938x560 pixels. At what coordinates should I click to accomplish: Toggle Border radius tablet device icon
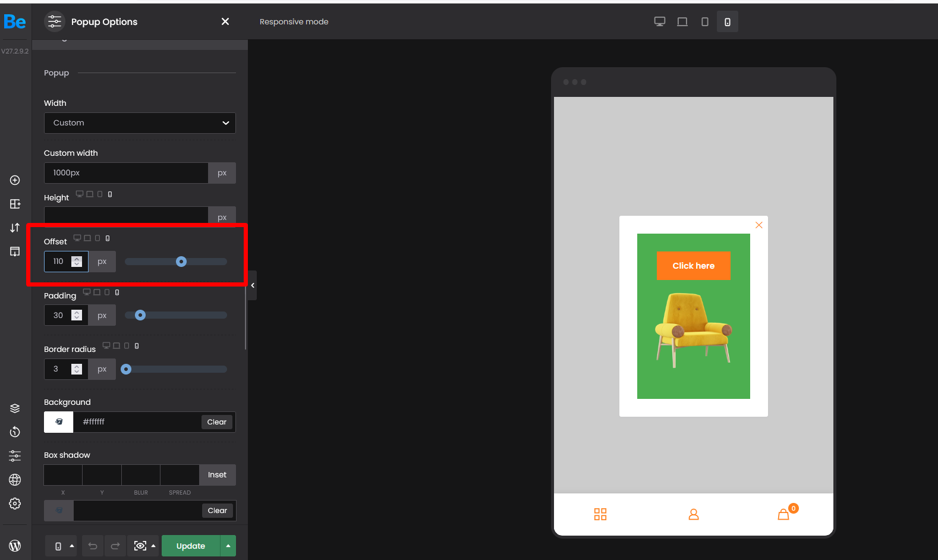[x=127, y=345]
